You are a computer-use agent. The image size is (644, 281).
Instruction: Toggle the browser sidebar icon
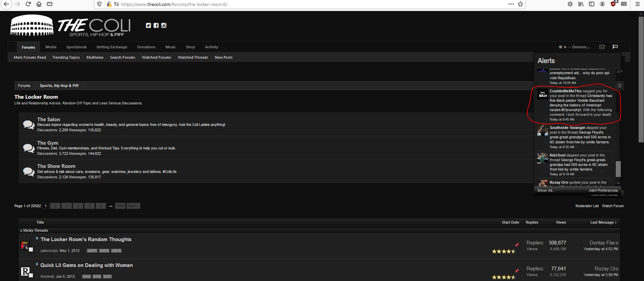click(x=591, y=4)
